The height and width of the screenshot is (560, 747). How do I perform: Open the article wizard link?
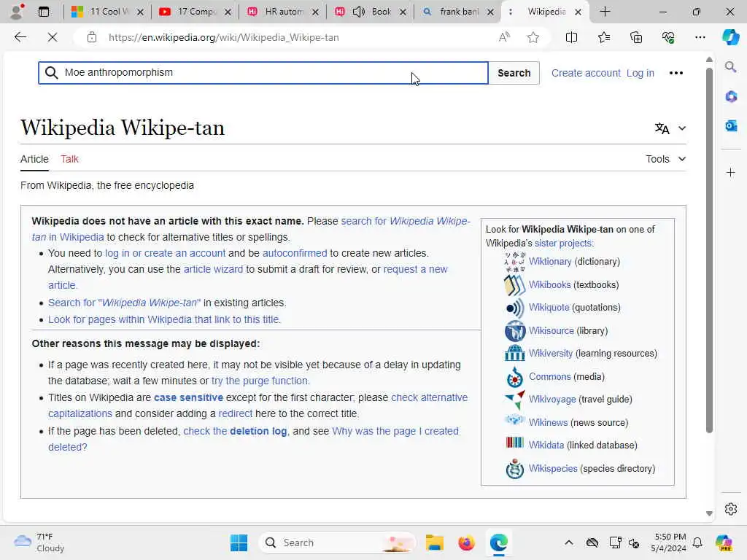point(214,269)
